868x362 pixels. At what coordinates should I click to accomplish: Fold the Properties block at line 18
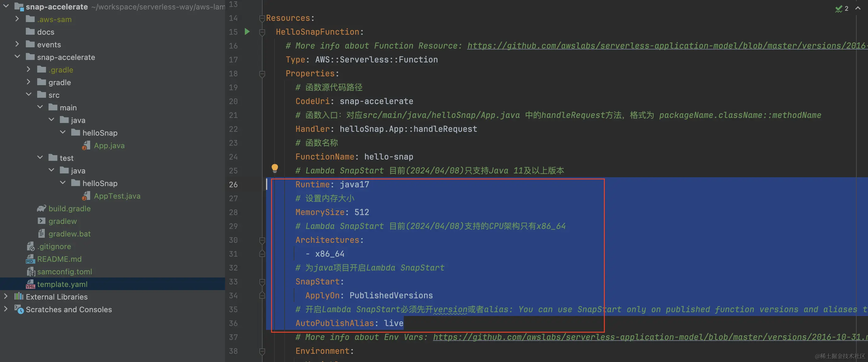pyautogui.click(x=262, y=73)
